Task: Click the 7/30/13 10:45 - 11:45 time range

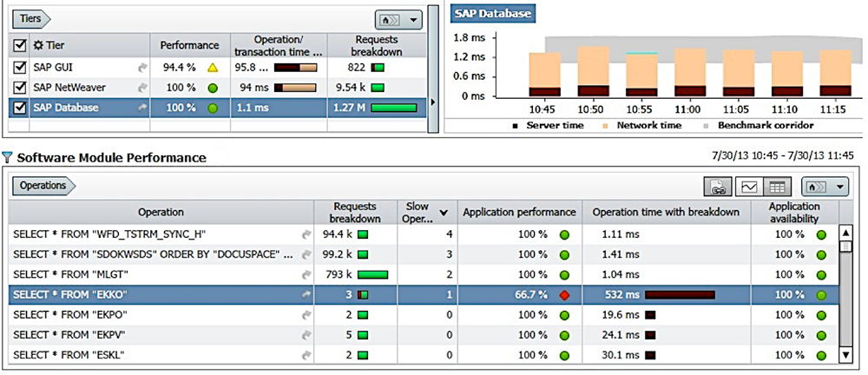Action: 783,156
